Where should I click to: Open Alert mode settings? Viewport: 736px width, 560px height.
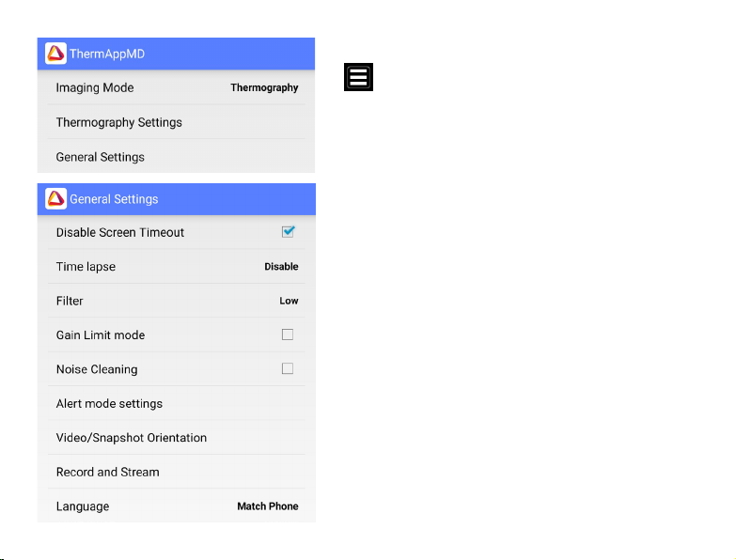pos(109,404)
